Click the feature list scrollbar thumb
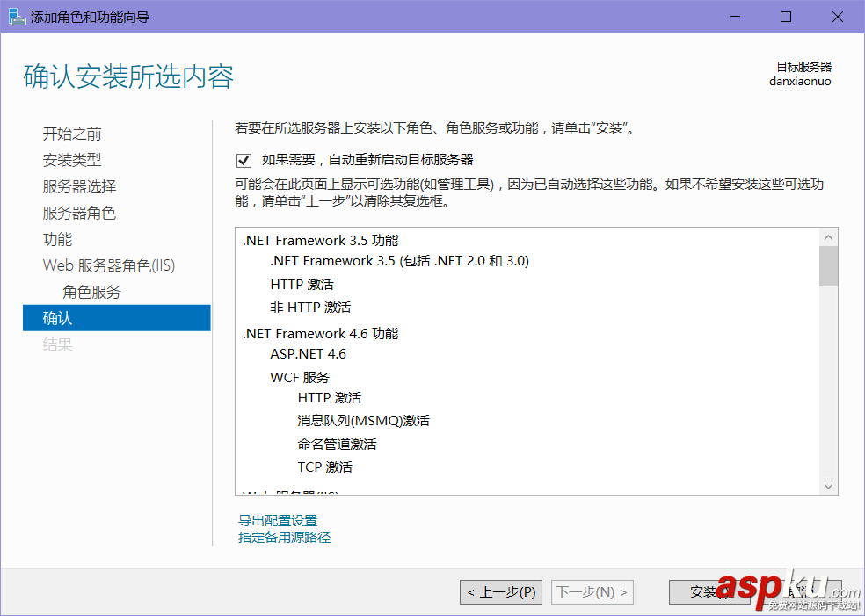The image size is (865, 616). [828, 266]
